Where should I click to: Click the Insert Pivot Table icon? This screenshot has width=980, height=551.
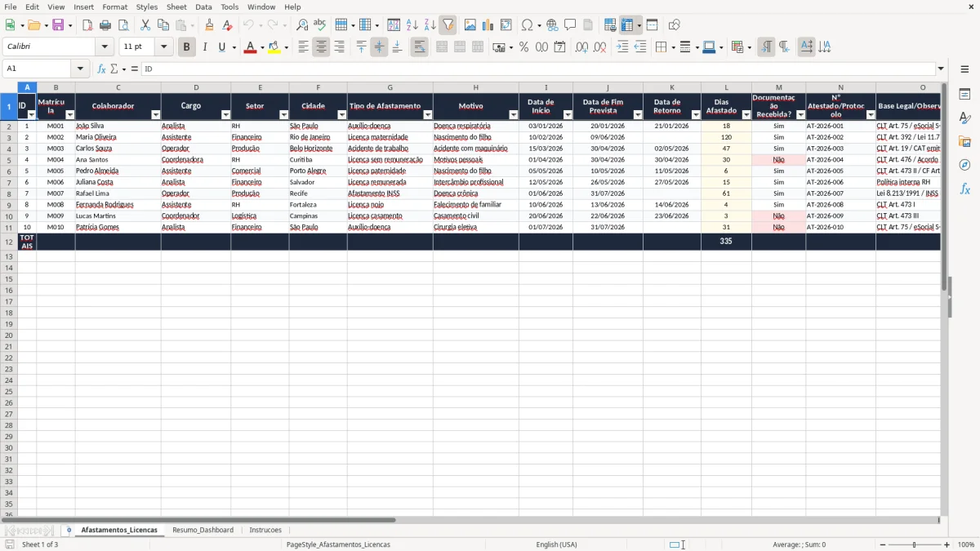pyautogui.click(x=506, y=25)
